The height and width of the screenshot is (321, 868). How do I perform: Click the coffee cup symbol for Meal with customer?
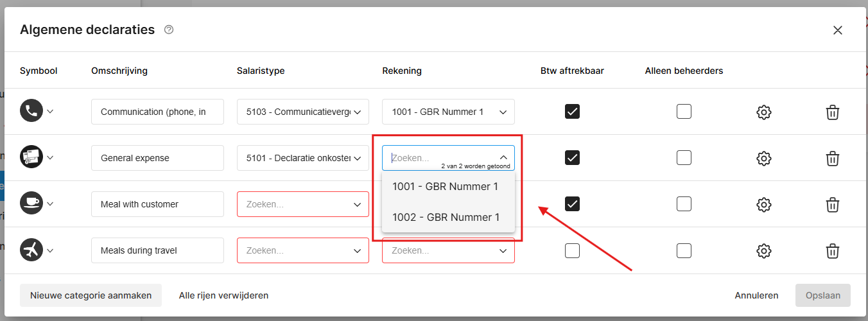31,204
